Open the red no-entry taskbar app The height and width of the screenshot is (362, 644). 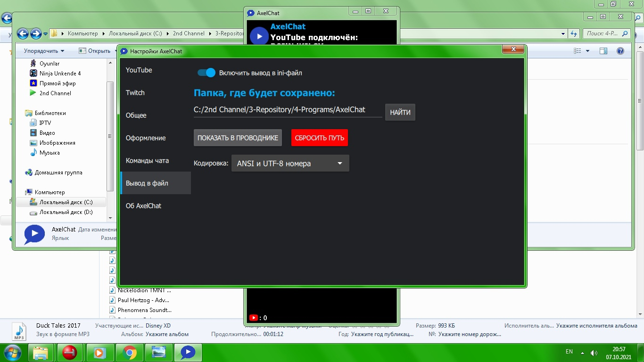pyautogui.click(x=70, y=353)
